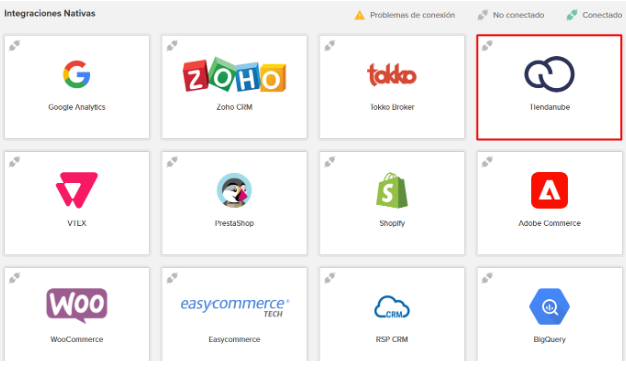This screenshot has width=626, height=380.
Task: Click the Zoho CRM colorful logo
Action: pos(234,75)
